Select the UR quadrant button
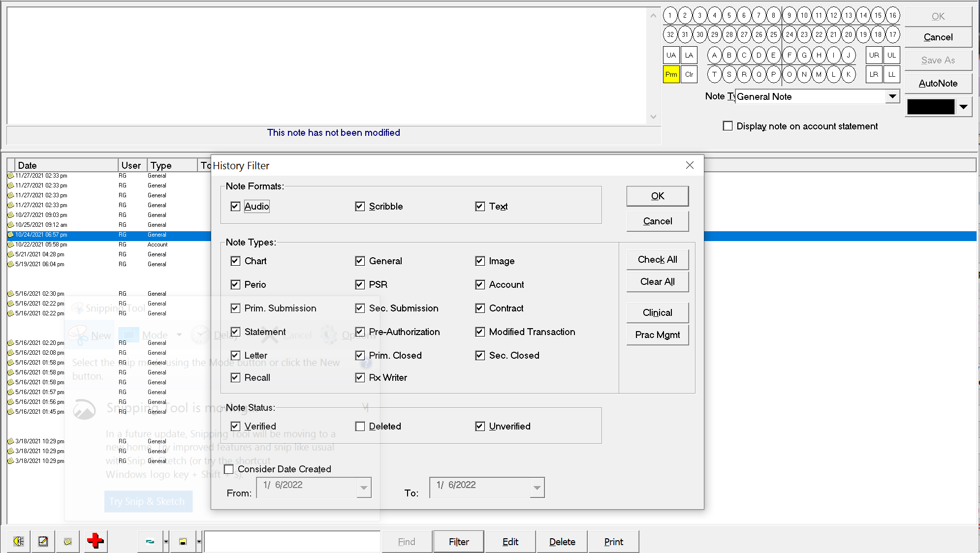This screenshot has width=980, height=553. click(x=874, y=55)
